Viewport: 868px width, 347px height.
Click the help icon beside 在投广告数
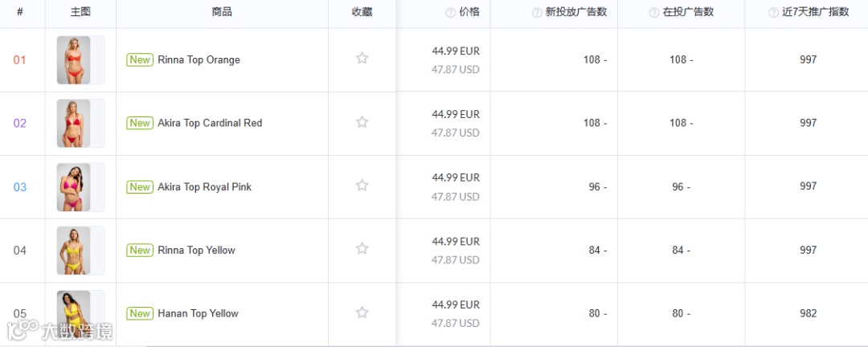pos(654,12)
